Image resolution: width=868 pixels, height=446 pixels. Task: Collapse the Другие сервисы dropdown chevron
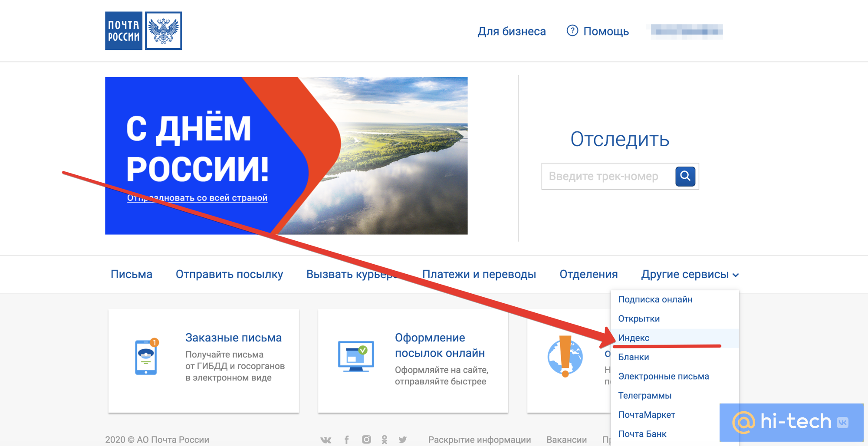[736, 275]
